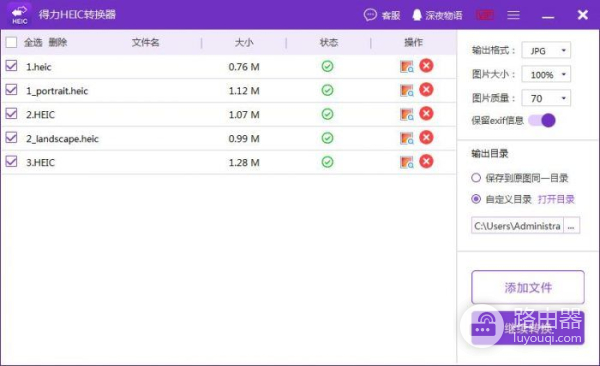Viewport: 600px width, 366px height.
Task: Toggle the select-all (全选) checkbox
Action: click(11, 42)
